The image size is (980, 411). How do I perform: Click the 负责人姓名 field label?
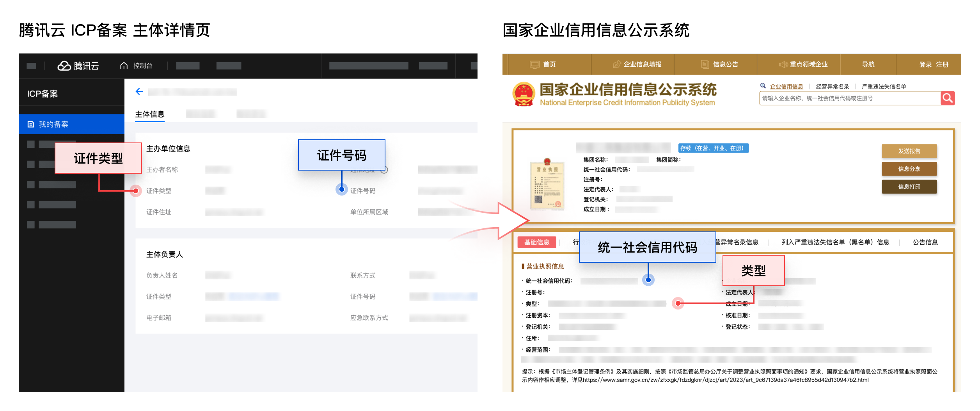(x=162, y=276)
